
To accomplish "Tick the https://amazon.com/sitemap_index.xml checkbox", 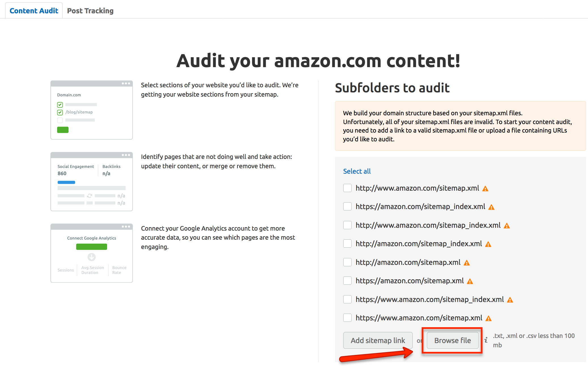I will click(347, 207).
